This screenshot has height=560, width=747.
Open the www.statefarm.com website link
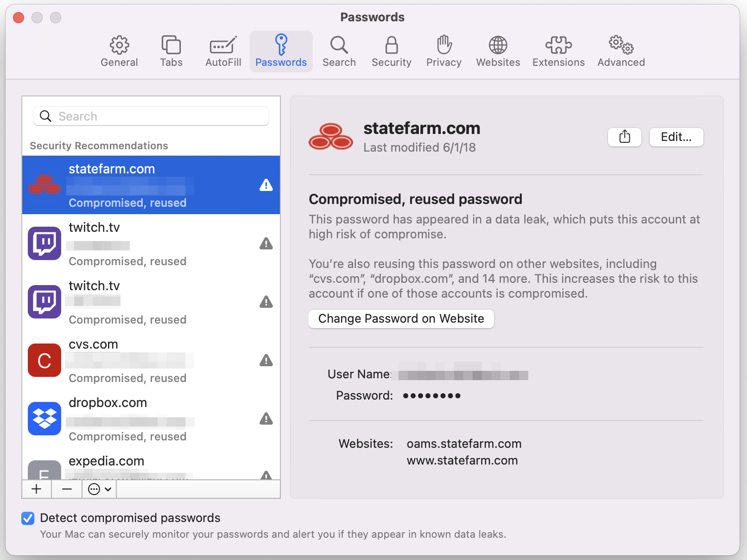pos(462,460)
